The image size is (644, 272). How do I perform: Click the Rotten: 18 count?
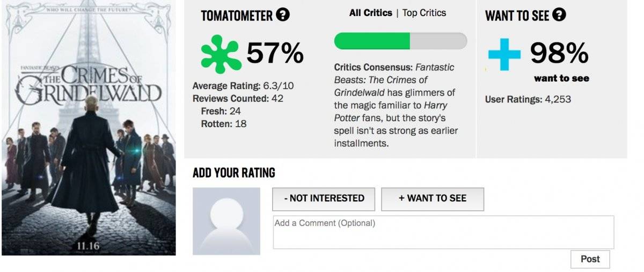click(223, 124)
